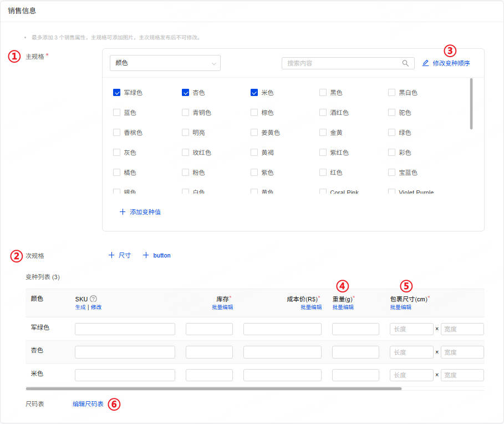The image size is (504, 424).
Task: Click the SKU help question mark icon
Action: tap(94, 299)
